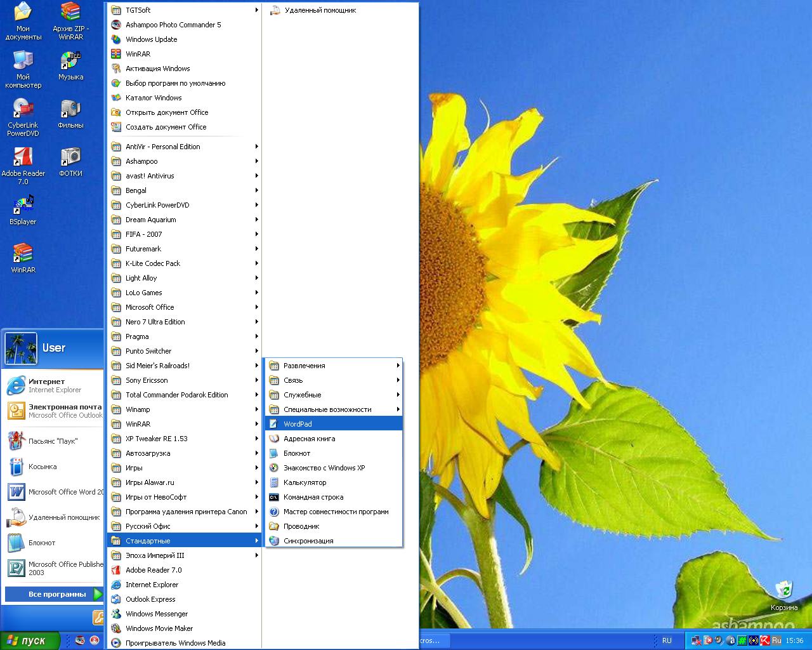Viewport: 812px width, 650px height.
Task: Click the Windows Messenger icon
Action: click(x=116, y=614)
